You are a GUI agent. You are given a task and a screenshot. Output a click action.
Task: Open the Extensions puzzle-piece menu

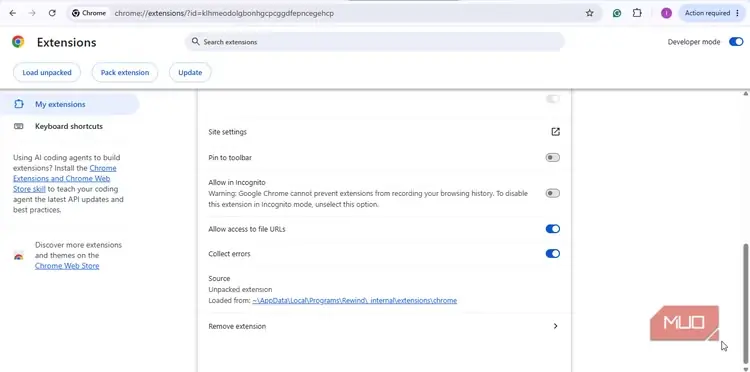point(637,13)
